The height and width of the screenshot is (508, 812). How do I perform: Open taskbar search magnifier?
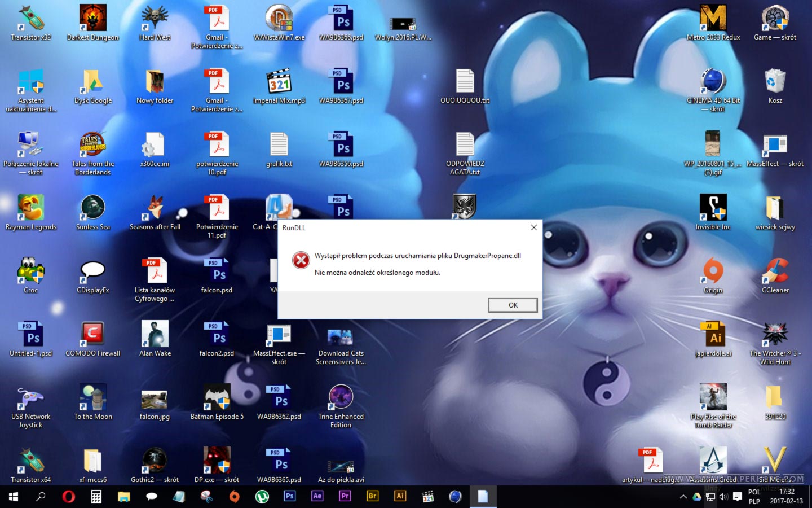[x=41, y=497]
